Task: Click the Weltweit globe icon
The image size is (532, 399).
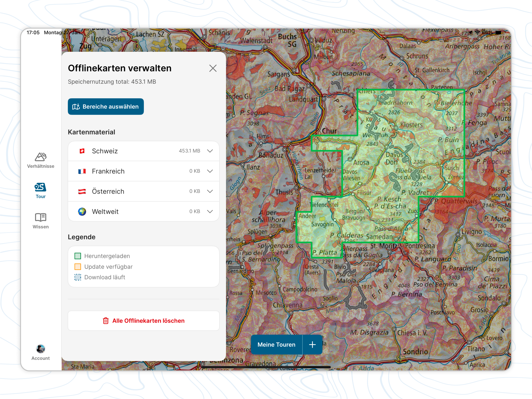Action: [x=82, y=212]
